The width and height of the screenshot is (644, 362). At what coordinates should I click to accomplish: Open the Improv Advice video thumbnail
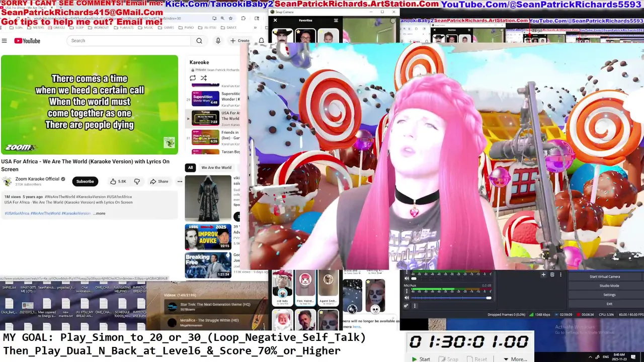point(208,237)
